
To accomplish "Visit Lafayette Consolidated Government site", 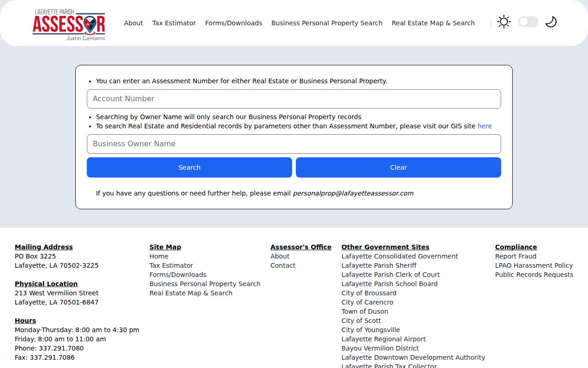I will [400, 256].
